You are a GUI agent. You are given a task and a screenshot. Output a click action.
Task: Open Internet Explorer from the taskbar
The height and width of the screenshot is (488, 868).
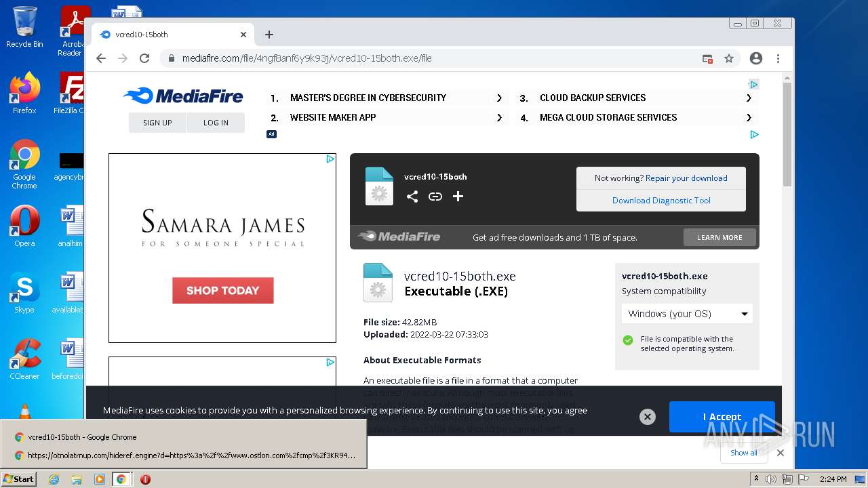[x=54, y=479]
